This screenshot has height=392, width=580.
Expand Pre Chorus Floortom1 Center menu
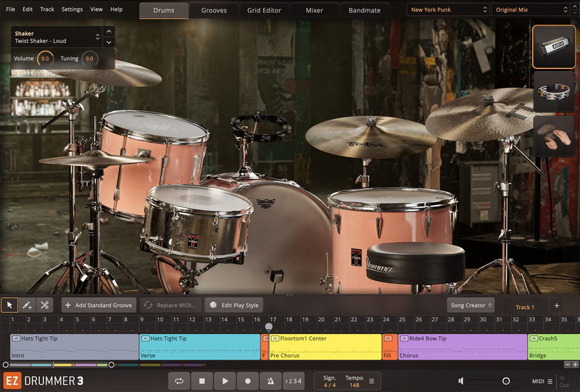pos(275,338)
